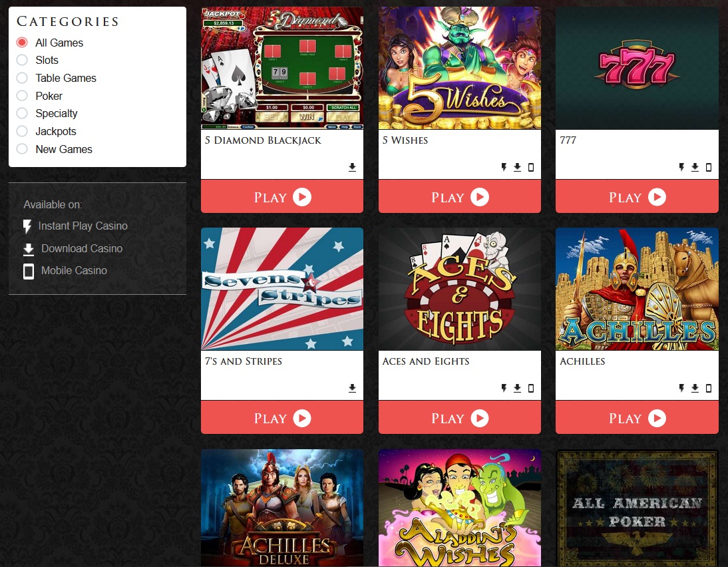The width and height of the screenshot is (728, 567).
Task: Click lightning icon on Aces and Eights card
Action: point(504,388)
